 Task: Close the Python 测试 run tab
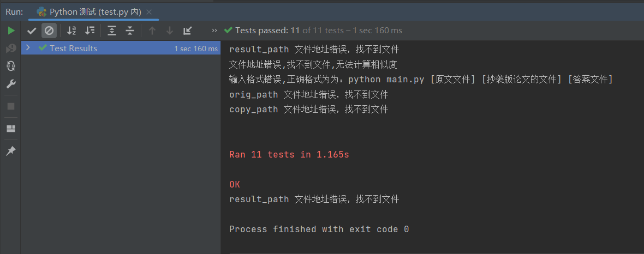150,11
